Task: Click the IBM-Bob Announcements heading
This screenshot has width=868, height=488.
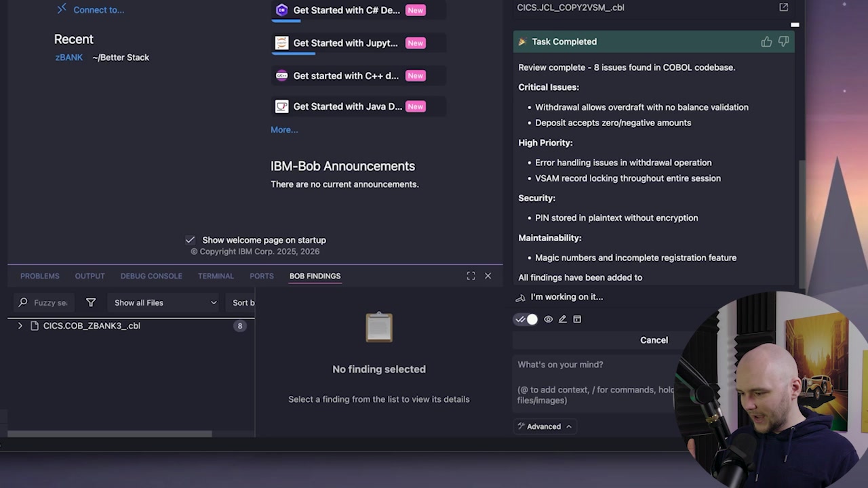Action: (x=342, y=166)
